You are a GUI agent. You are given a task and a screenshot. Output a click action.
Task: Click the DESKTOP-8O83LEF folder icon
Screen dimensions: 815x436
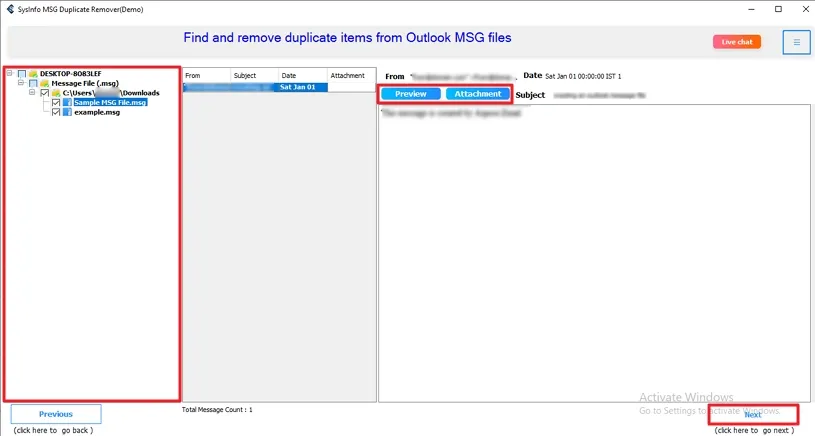[33, 74]
